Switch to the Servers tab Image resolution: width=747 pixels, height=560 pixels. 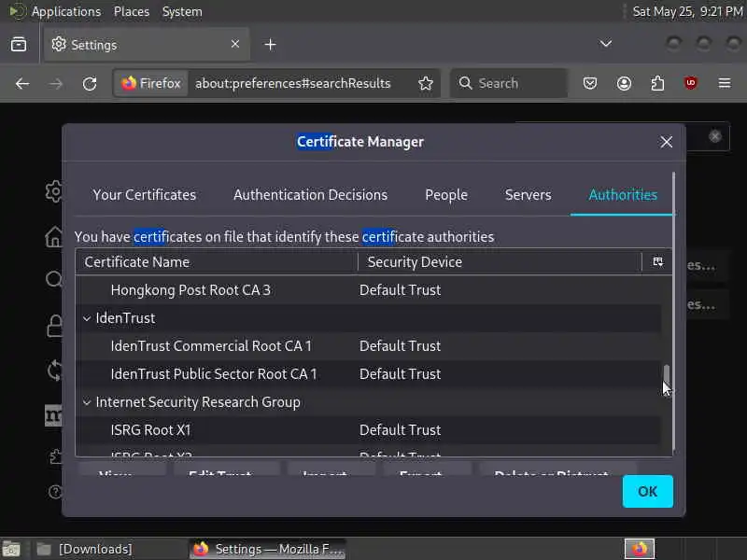(x=528, y=195)
